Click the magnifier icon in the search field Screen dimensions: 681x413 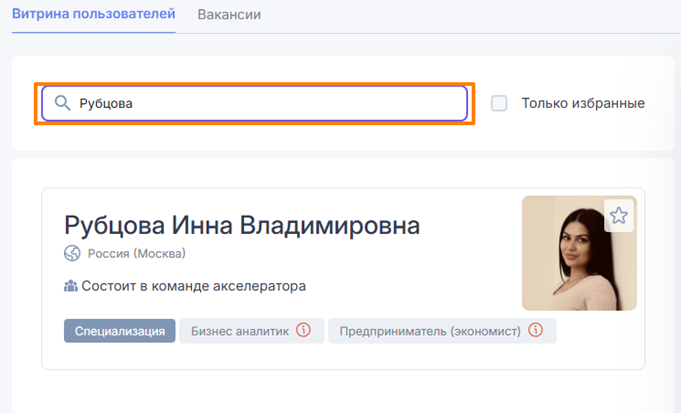point(63,103)
